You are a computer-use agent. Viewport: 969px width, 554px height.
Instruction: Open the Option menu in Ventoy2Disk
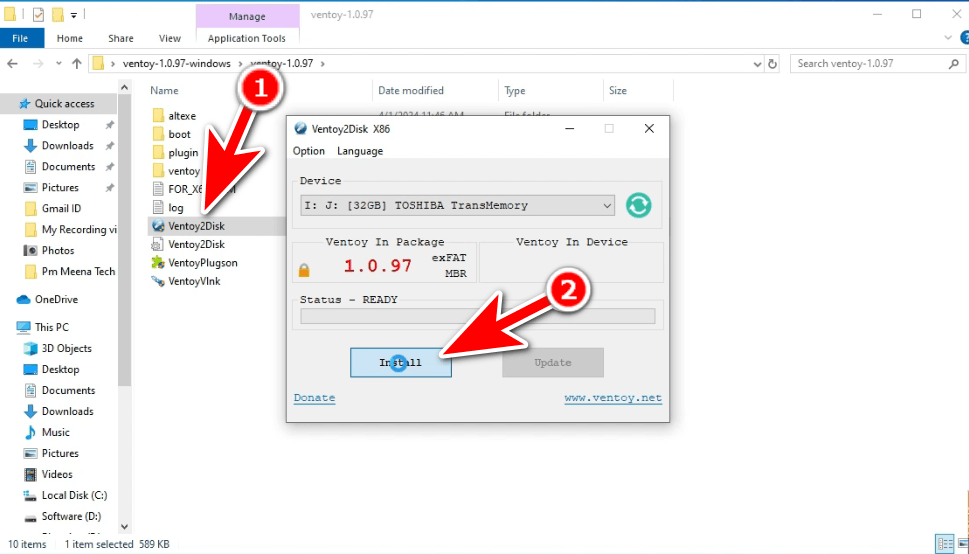pyautogui.click(x=308, y=151)
